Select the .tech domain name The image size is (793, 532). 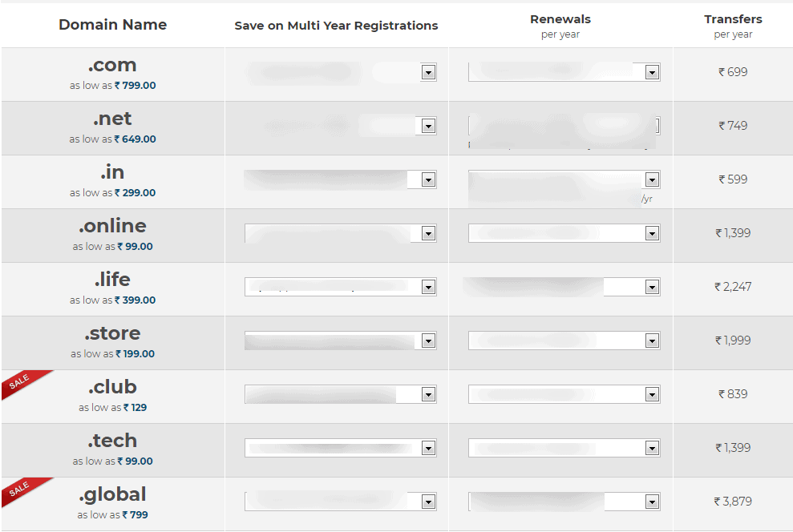(x=112, y=440)
